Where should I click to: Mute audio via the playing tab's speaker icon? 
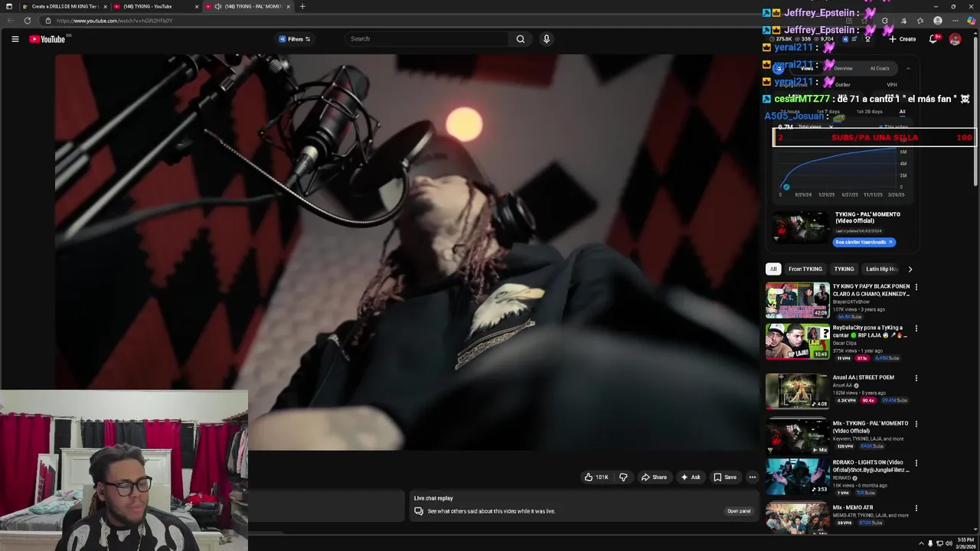(217, 6)
